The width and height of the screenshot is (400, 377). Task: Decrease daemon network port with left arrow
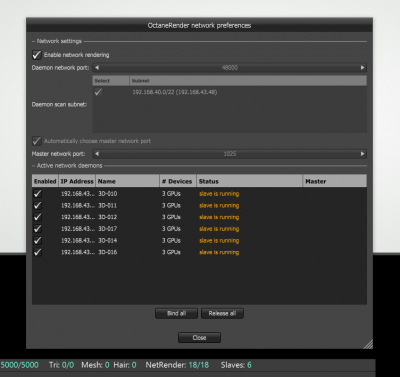click(x=97, y=68)
